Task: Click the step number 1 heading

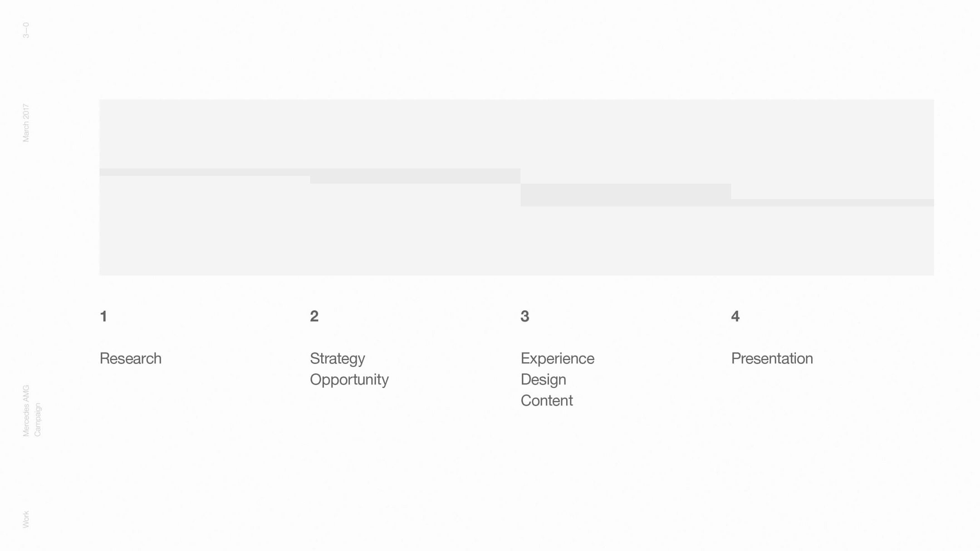Action: 103,316
